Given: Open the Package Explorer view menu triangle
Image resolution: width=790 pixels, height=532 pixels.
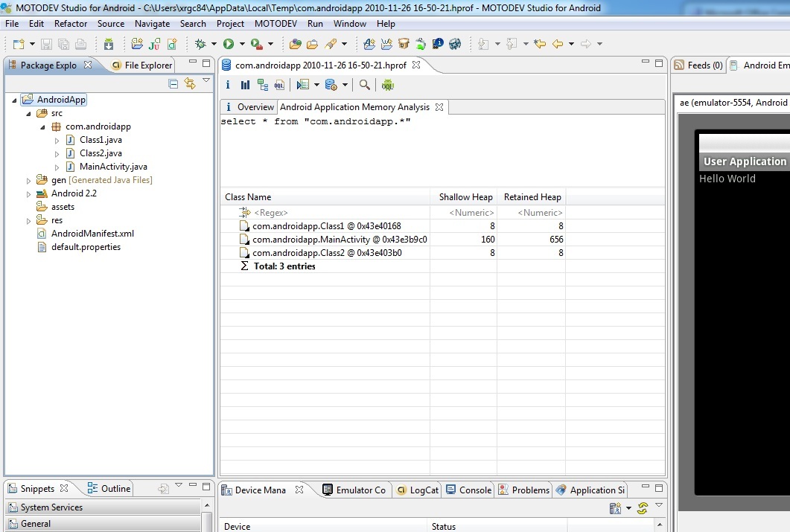Looking at the screenshot, I should pyautogui.click(x=206, y=80).
